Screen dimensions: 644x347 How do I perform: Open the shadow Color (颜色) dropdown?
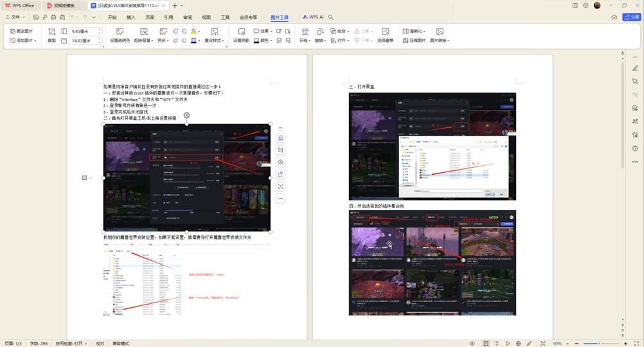click(x=263, y=40)
